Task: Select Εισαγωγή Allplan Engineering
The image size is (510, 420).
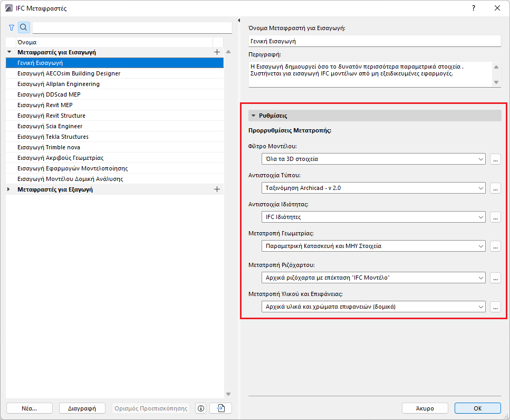Action: [x=114, y=84]
